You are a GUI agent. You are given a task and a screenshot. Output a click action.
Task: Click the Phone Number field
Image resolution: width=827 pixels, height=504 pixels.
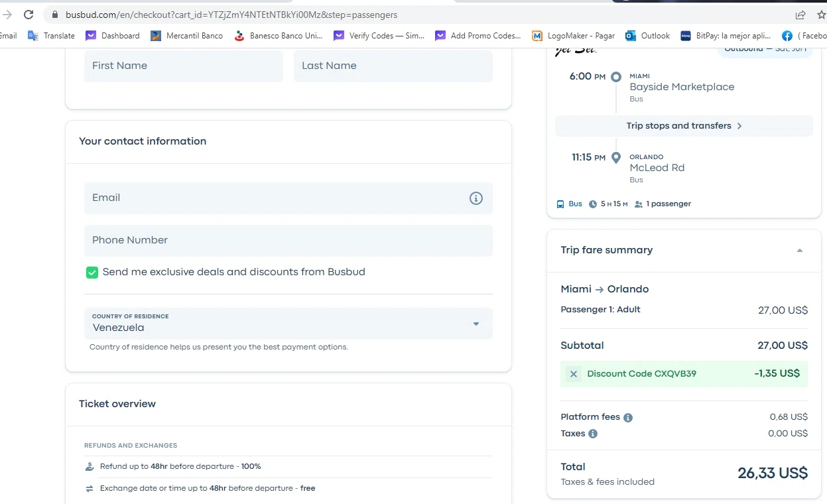point(288,241)
